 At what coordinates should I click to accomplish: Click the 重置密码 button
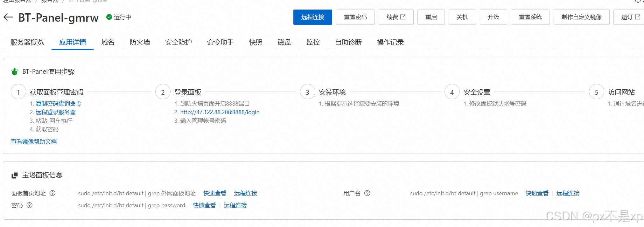pyautogui.click(x=355, y=17)
